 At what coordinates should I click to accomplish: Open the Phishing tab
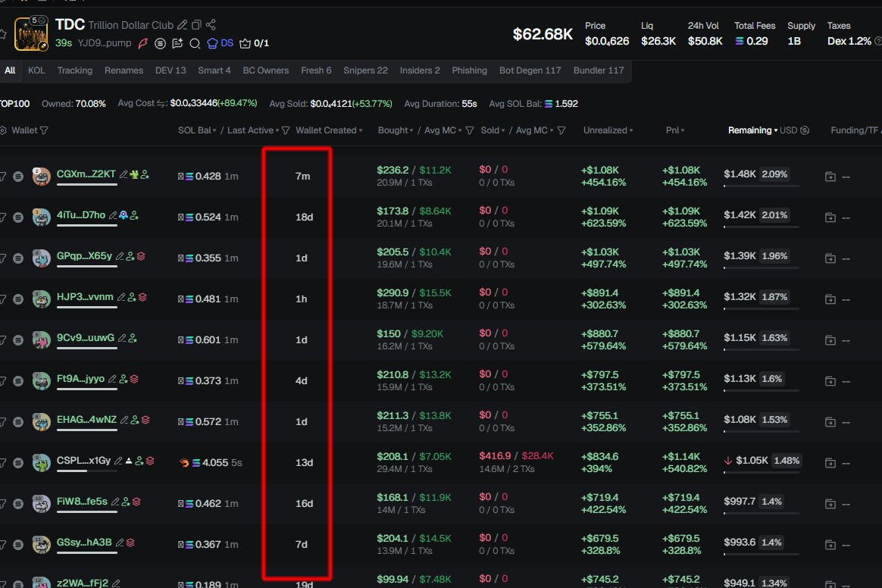[470, 70]
